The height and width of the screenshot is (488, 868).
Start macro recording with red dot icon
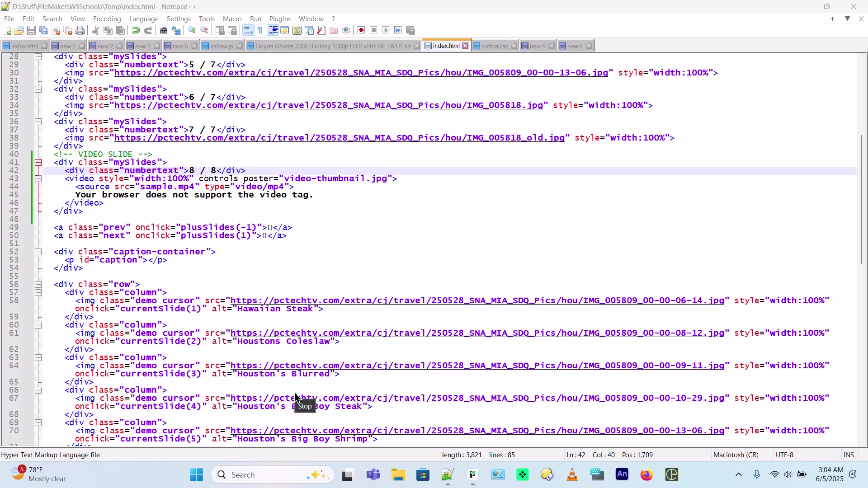click(361, 30)
